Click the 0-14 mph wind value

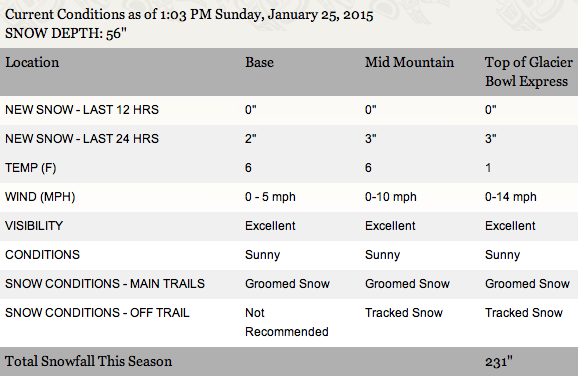point(511,197)
